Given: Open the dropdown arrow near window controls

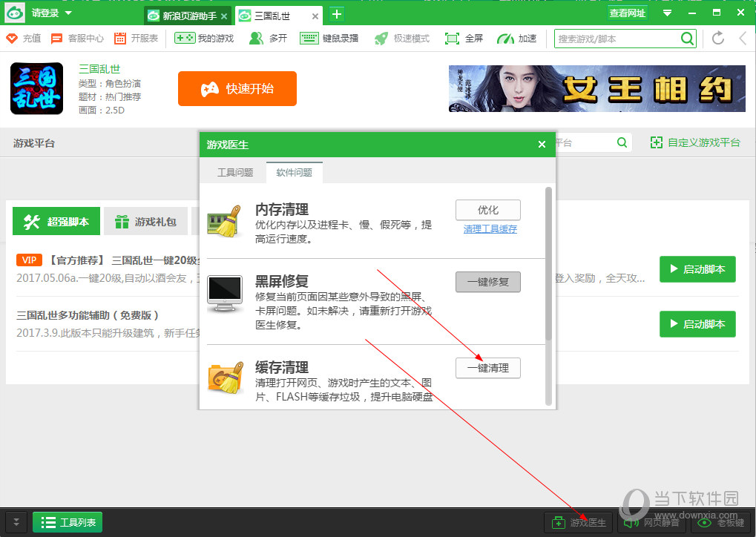Looking at the screenshot, I should click(x=667, y=12).
